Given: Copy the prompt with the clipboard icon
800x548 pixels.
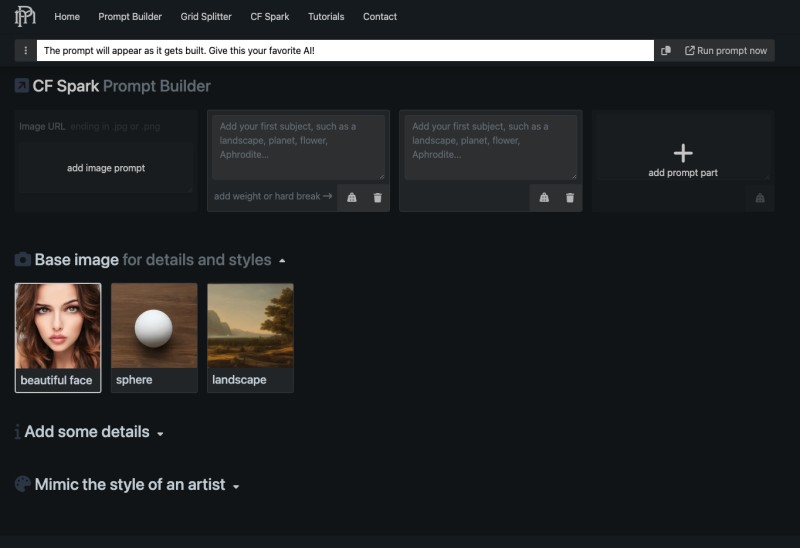Looking at the screenshot, I should [666, 51].
